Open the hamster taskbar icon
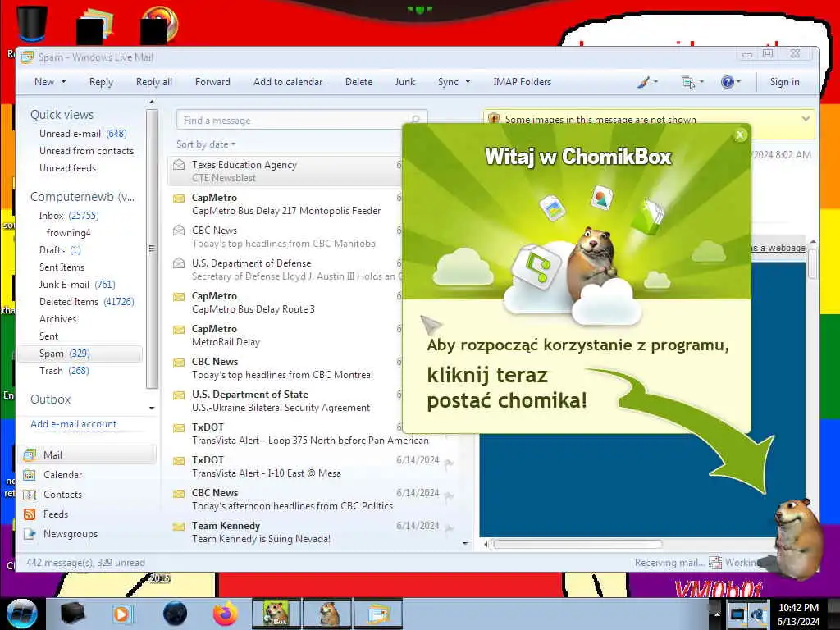 click(327, 614)
